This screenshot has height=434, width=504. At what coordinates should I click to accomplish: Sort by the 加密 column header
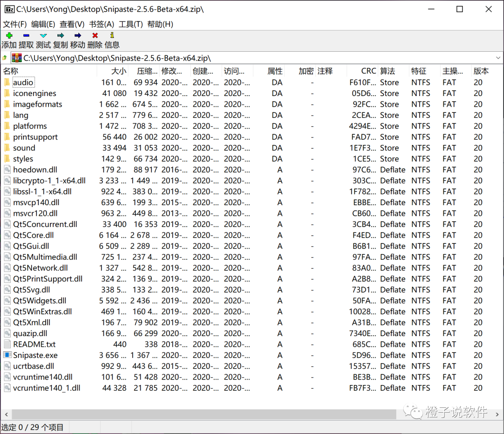click(300, 71)
